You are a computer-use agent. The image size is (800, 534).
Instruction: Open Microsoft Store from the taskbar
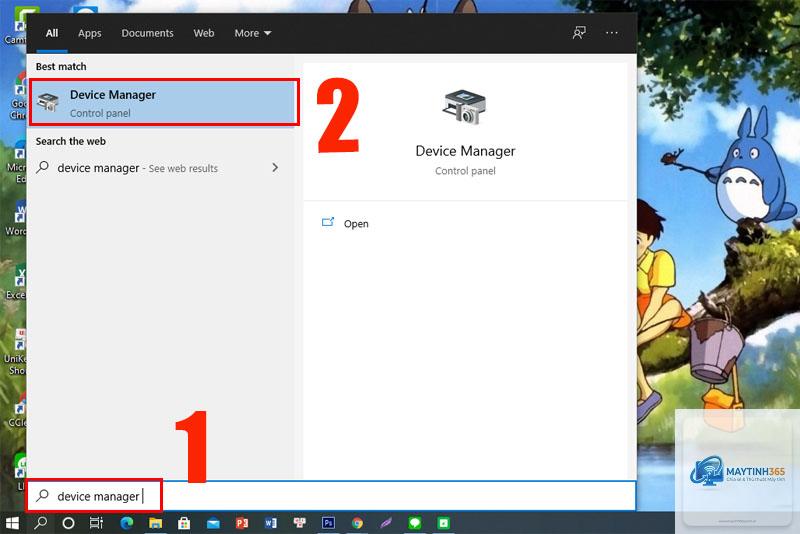[184, 523]
